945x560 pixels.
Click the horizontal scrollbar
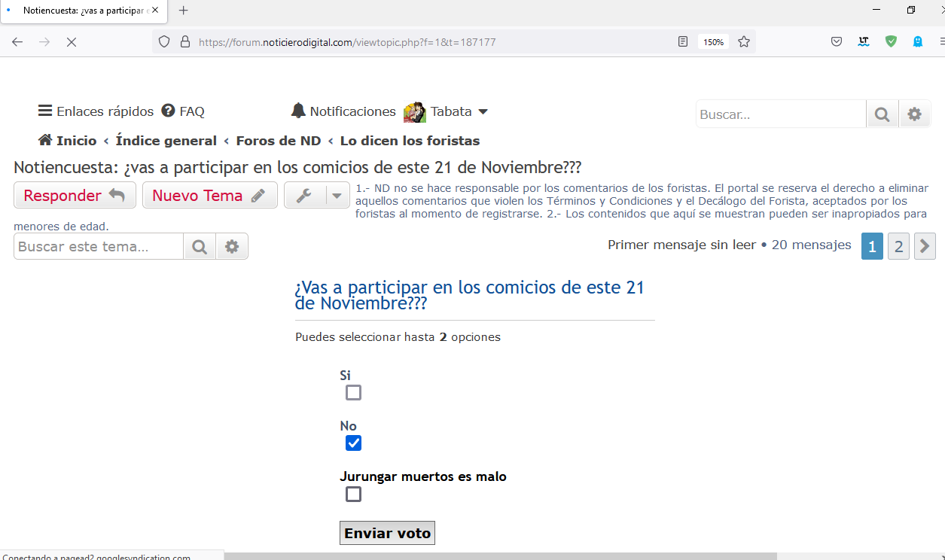(x=501, y=556)
